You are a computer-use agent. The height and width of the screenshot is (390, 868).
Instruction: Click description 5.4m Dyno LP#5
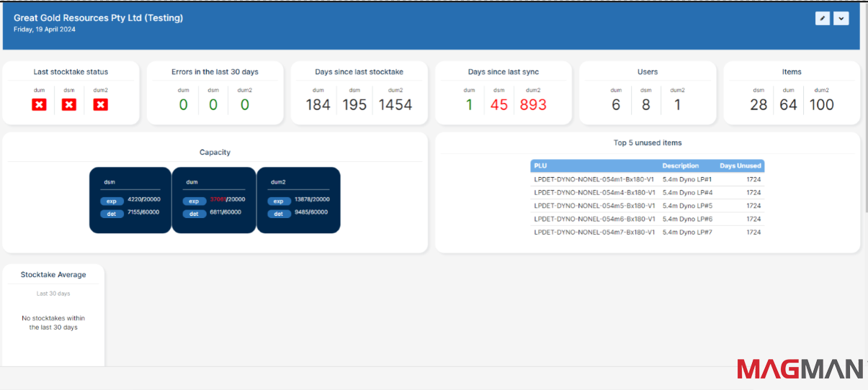coord(687,206)
